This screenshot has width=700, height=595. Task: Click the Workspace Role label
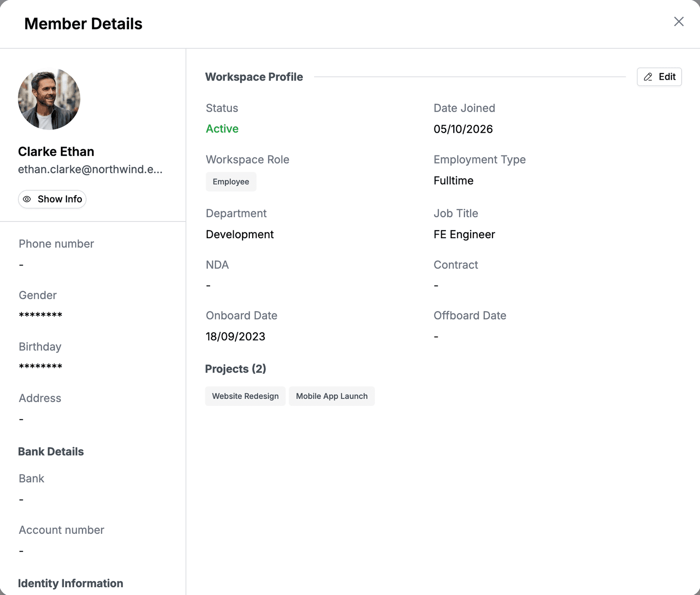[x=248, y=160]
